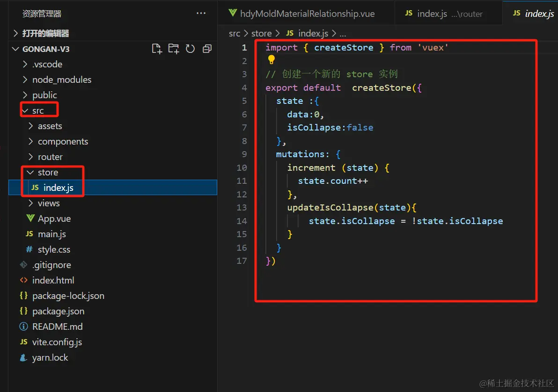Click the hash icon beside style.css
The height and width of the screenshot is (392, 558).
click(29, 249)
